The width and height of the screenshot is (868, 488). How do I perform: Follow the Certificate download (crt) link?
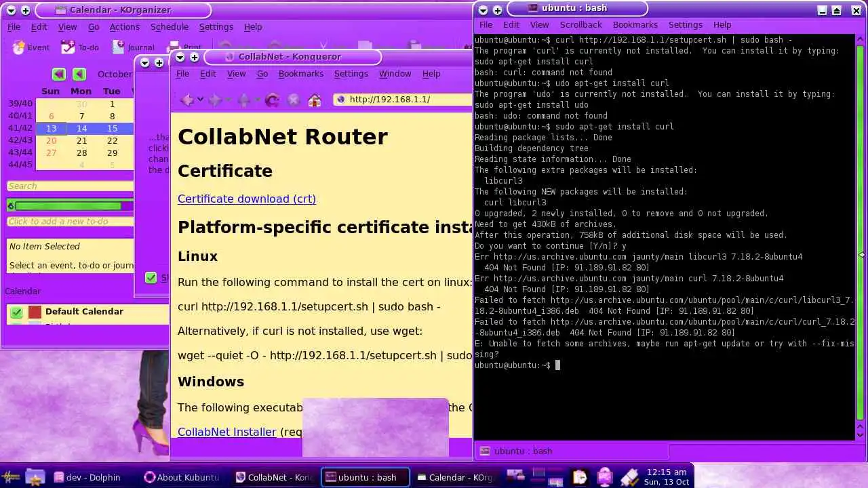pos(247,199)
